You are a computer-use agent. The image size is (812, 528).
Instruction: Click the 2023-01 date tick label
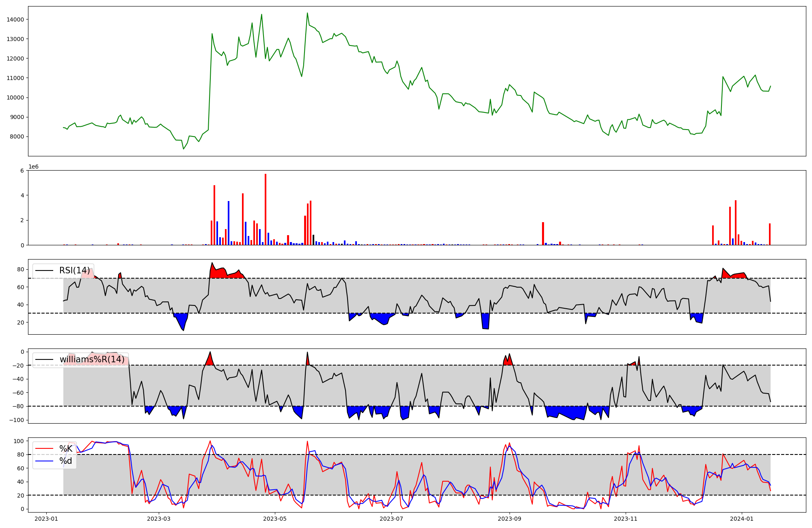(x=46, y=519)
